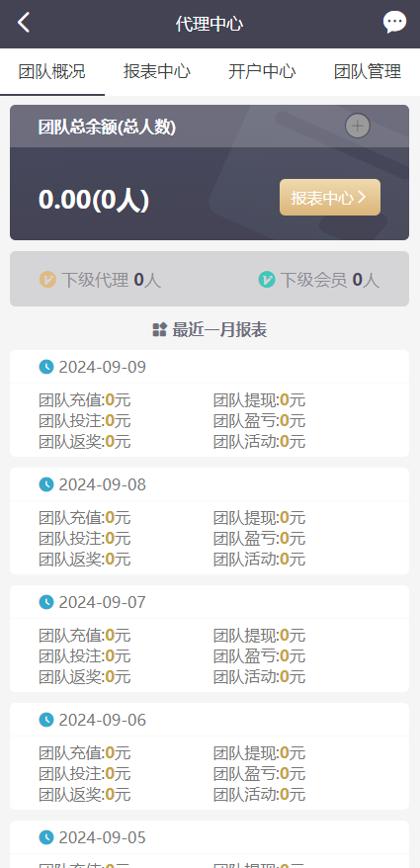420x868 pixels.
Task: Select the 团队概况 tab
Action: (52, 72)
